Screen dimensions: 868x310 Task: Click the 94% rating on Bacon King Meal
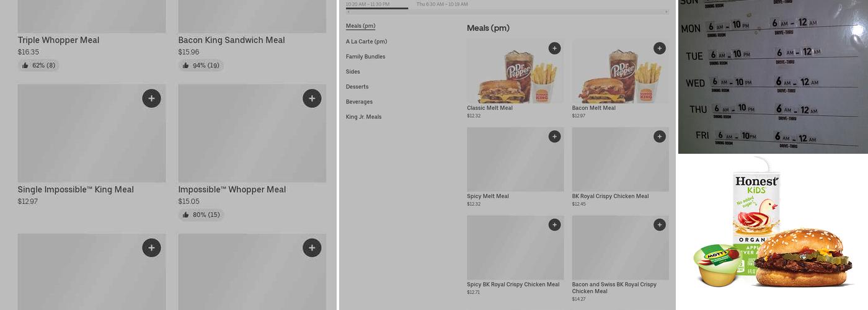point(201,65)
